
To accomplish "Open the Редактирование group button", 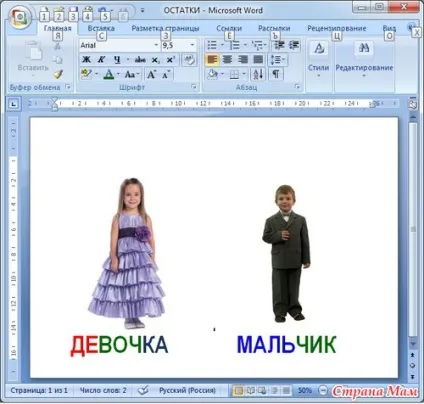I will 364,60.
